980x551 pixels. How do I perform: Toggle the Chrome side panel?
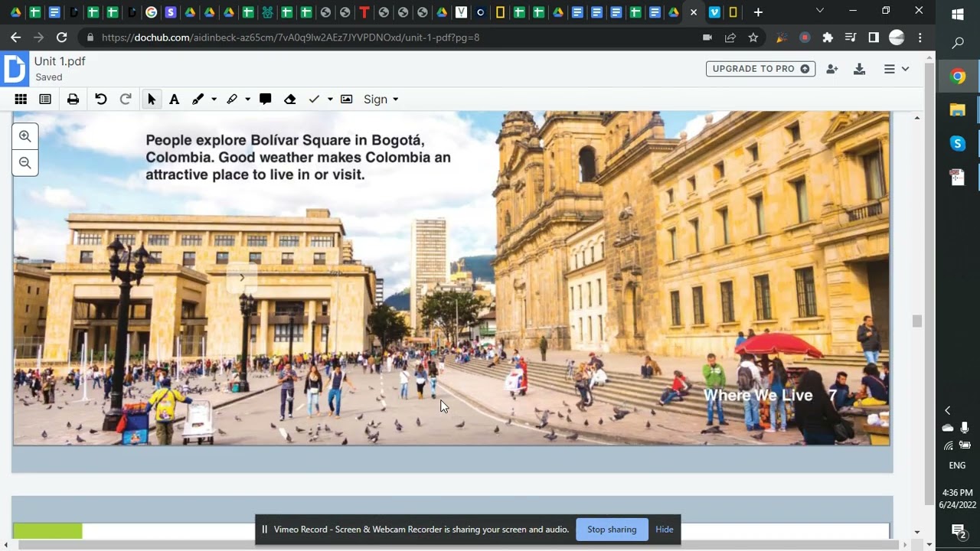pyautogui.click(x=874, y=37)
